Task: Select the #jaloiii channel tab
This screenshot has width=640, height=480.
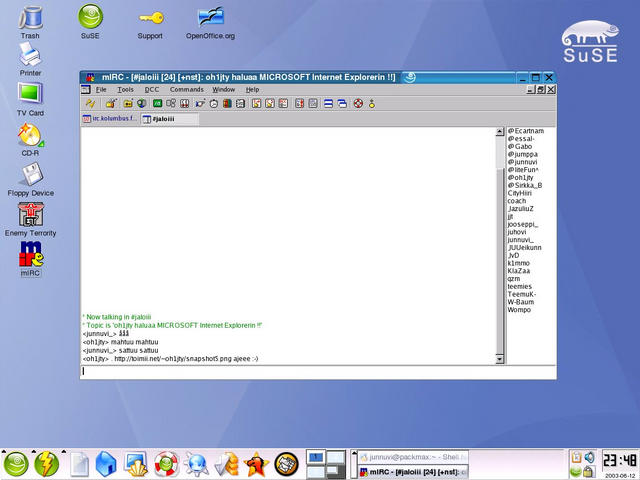Action: point(169,119)
